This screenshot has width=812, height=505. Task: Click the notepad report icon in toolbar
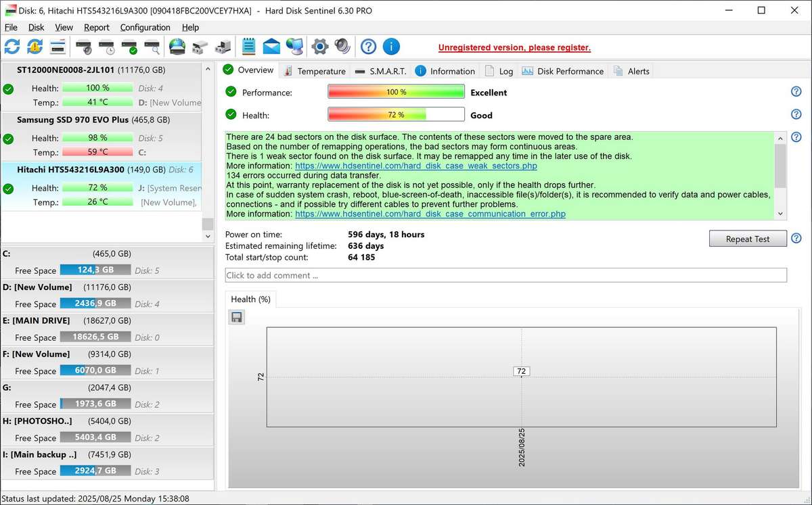pyautogui.click(x=248, y=47)
